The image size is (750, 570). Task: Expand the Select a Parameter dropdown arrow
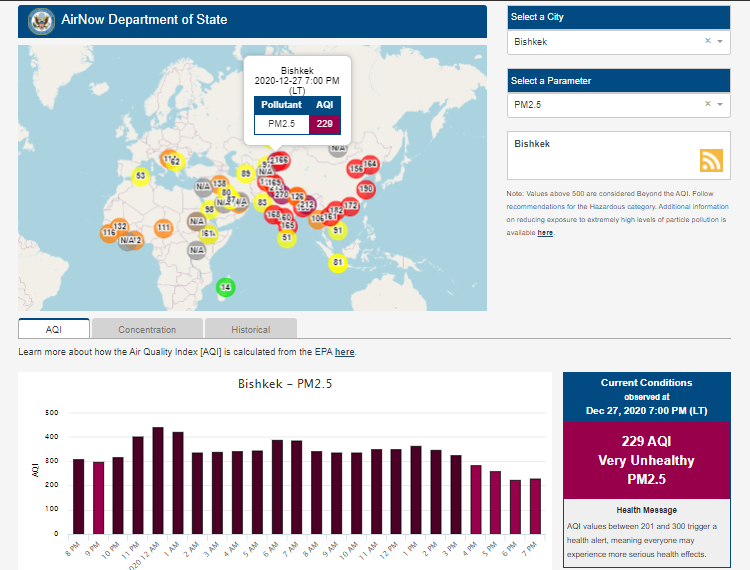click(719, 104)
